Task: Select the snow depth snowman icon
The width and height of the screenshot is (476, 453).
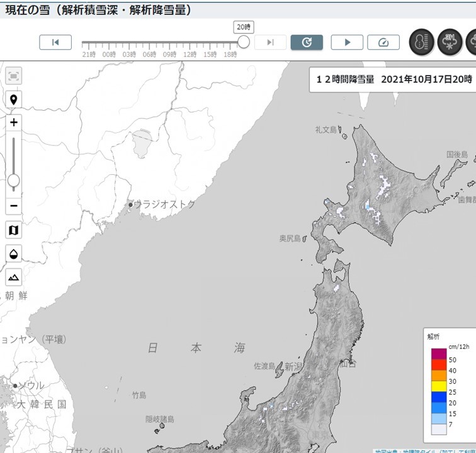Action: point(421,42)
